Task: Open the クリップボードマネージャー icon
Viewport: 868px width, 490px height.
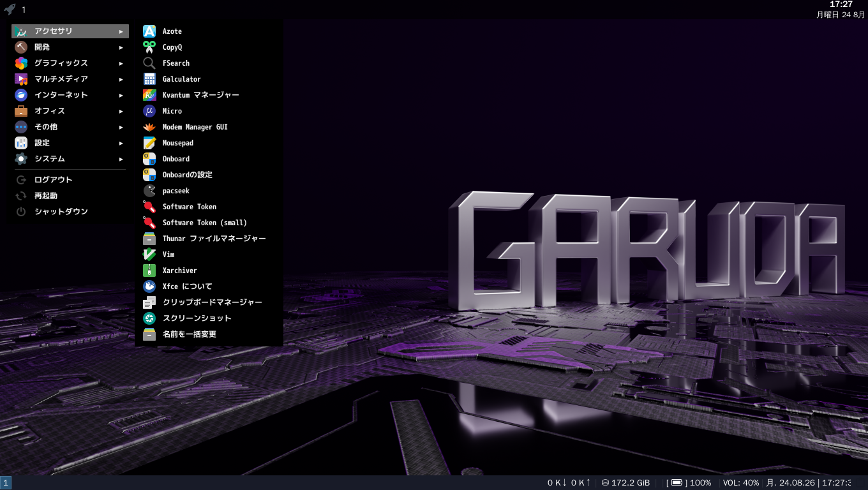Action: click(x=149, y=302)
